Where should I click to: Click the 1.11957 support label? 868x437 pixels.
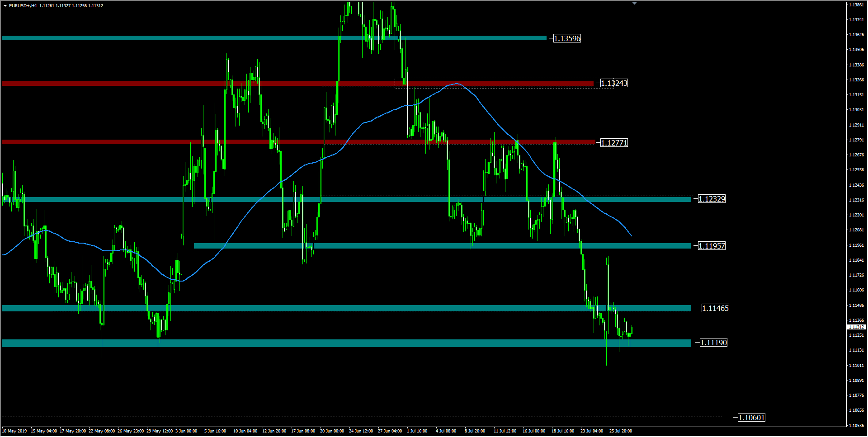[x=712, y=246]
